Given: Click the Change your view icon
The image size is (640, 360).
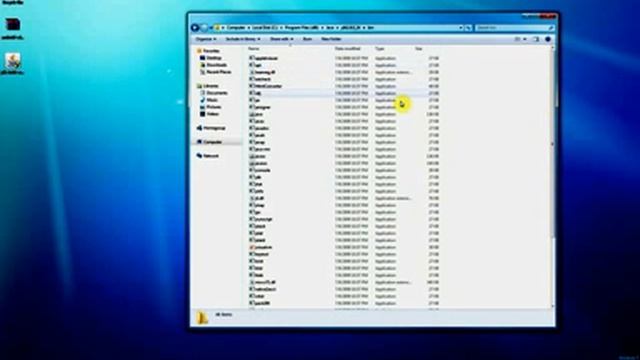Looking at the screenshot, I should pos(517,39).
